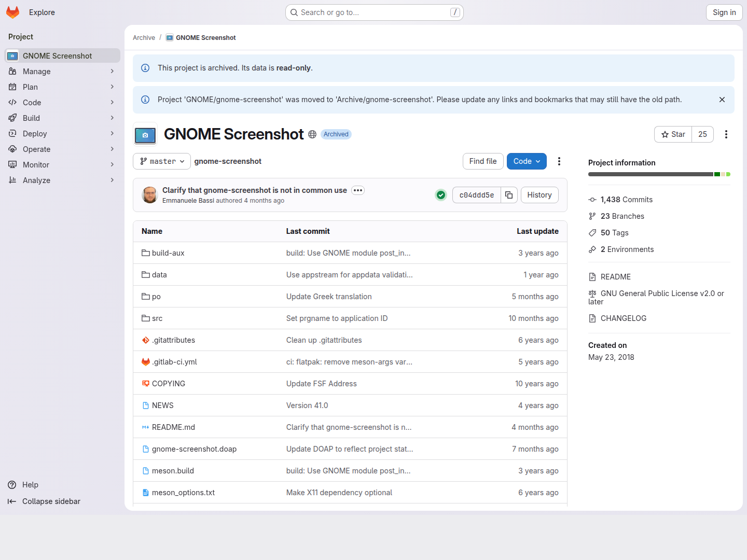Open the 1,438 Commits link
747x560 pixels.
(627, 200)
